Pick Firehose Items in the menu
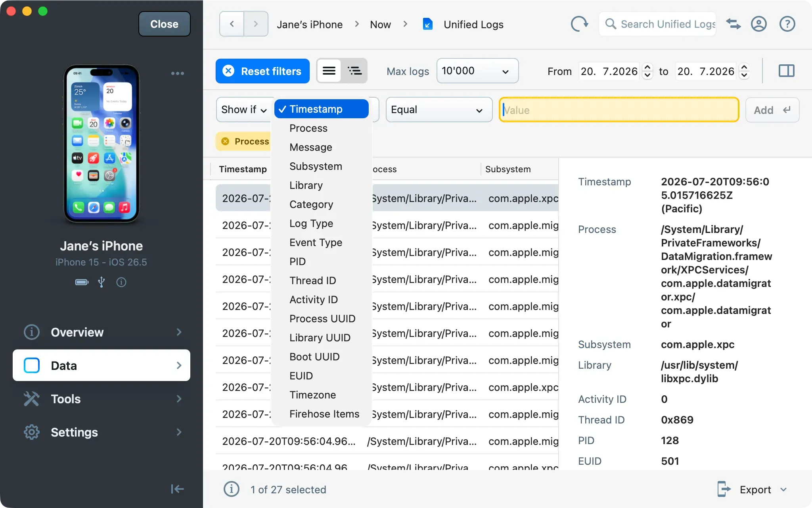 click(x=322, y=414)
